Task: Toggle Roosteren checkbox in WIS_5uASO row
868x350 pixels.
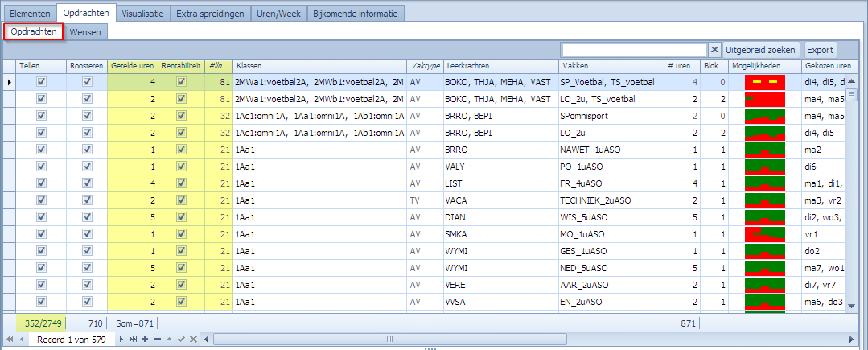Action: pos(87,217)
